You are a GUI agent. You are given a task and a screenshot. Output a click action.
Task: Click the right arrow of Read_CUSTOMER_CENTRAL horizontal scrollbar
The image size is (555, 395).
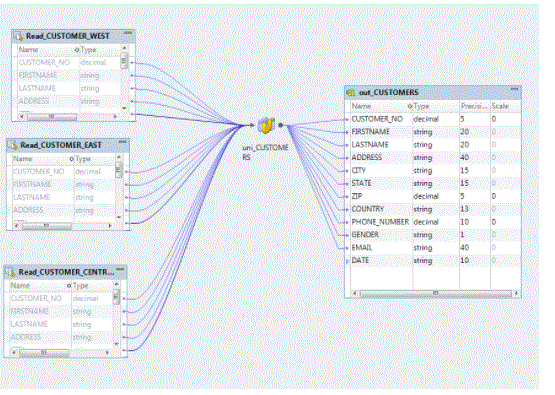[108, 353]
